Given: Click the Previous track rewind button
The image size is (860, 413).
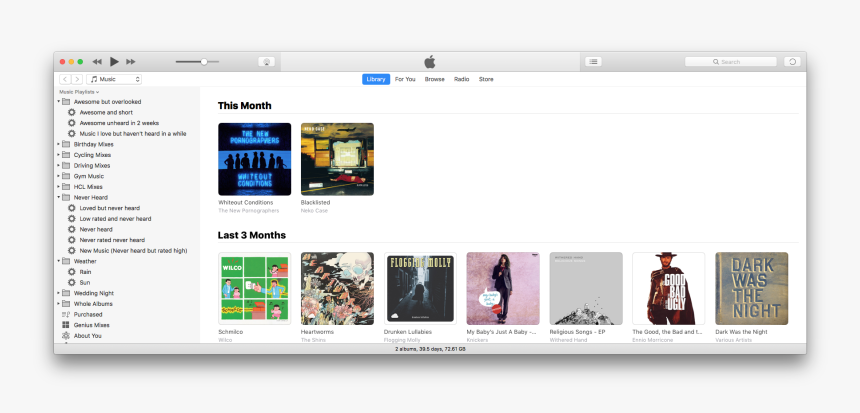Looking at the screenshot, I should tap(97, 62).
